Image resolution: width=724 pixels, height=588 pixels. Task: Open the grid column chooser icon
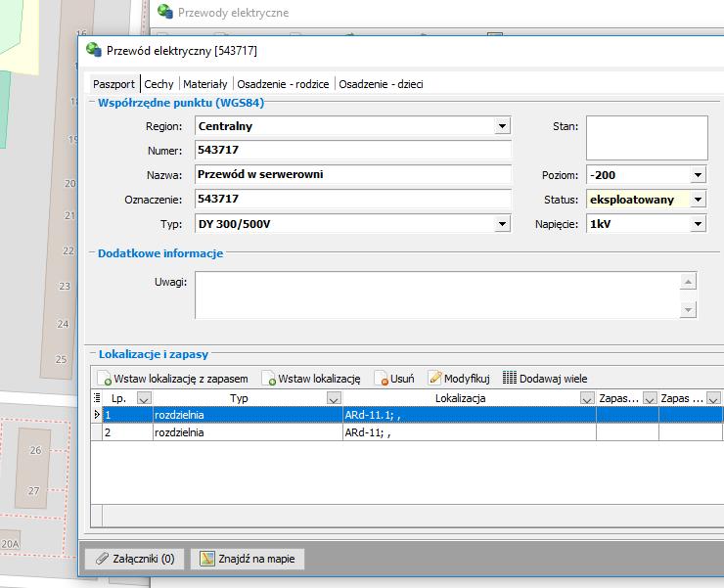(97, 397)
